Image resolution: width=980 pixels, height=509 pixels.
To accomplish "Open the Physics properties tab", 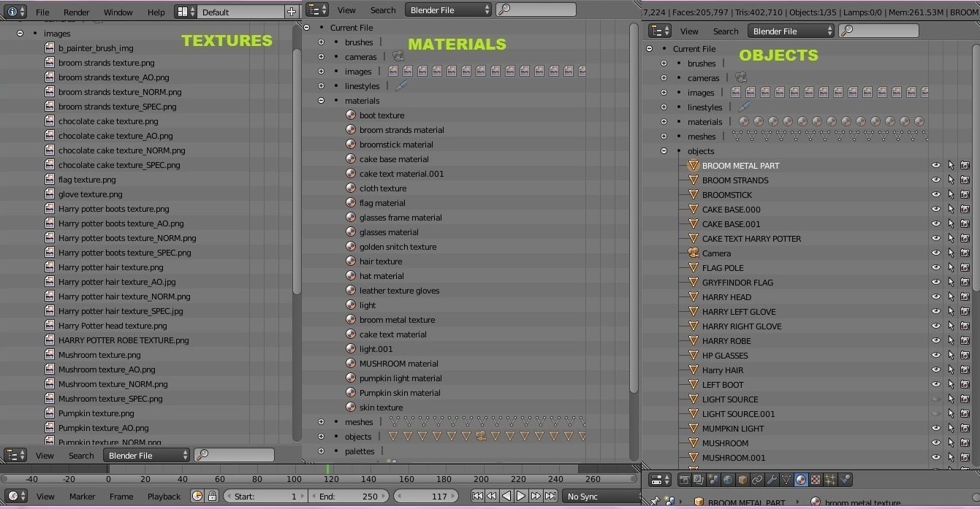I will [846, 480].
